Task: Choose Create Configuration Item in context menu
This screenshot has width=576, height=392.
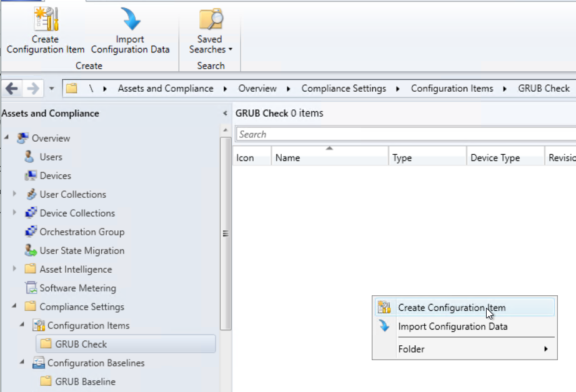Action: pyautogui.click(x=452, y=307)
